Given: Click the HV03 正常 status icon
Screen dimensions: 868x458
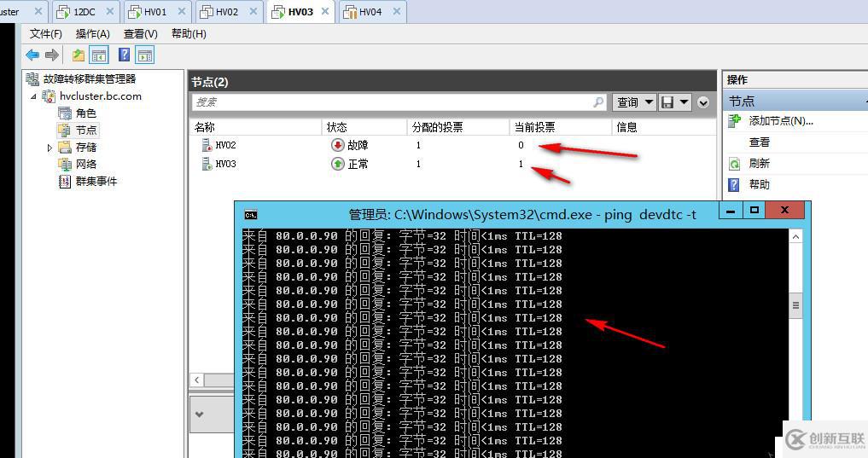Looking at the screenshot, I should 338,164.
